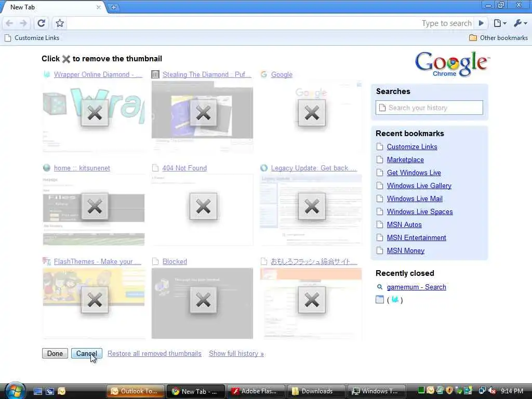Bookmark this page with the star
Viewport: 532px width, 399px height.
pyautogui.click(x=60, y=23)
